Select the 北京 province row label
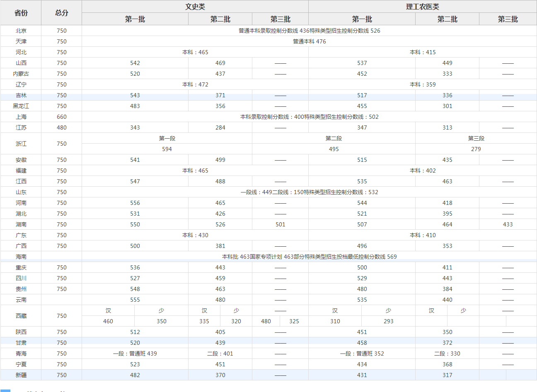Image resolution: width=537 pixels, height=392 pixels. [20, 30]
